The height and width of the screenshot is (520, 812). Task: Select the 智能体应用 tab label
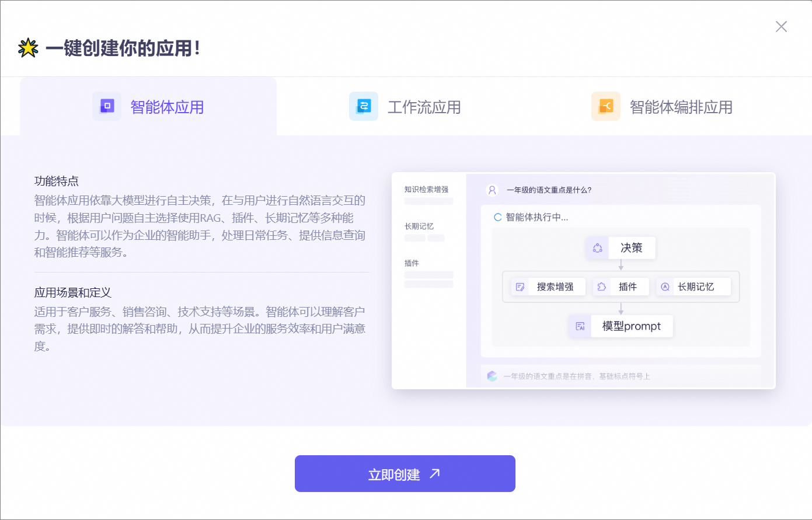167,107
